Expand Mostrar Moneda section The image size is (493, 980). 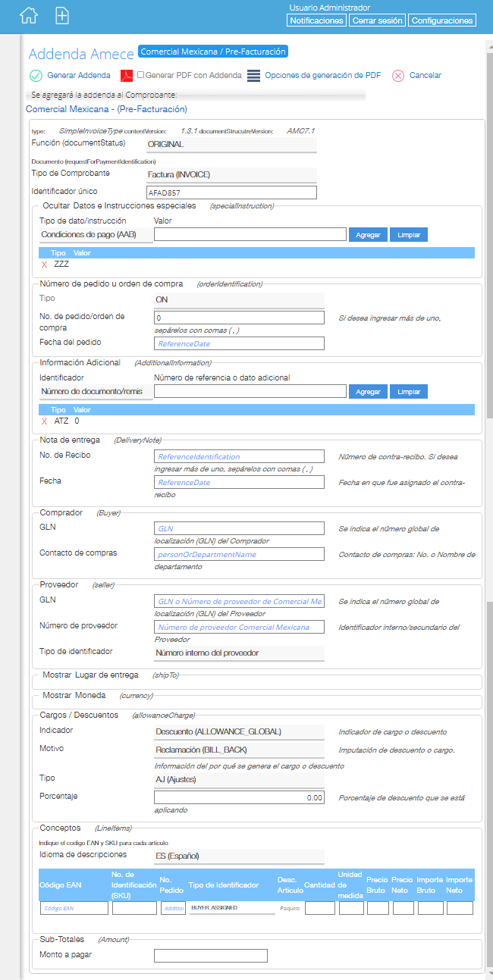(x=74, y=695)
